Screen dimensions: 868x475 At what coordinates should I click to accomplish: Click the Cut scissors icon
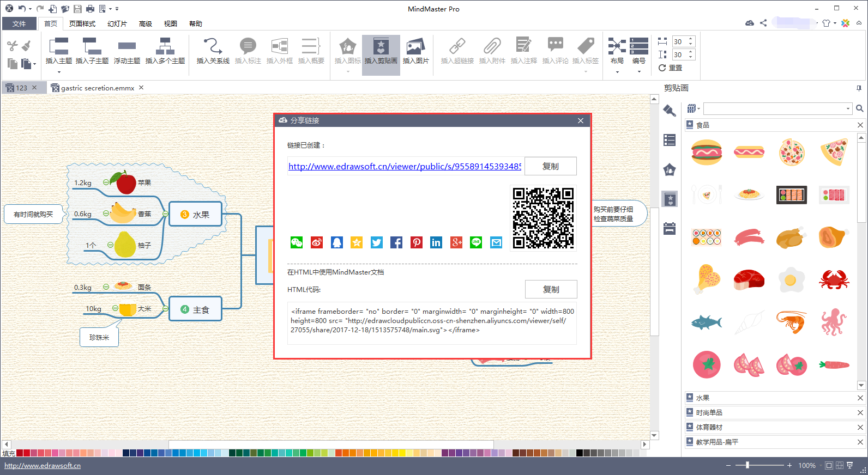click(x=13, y=46)
